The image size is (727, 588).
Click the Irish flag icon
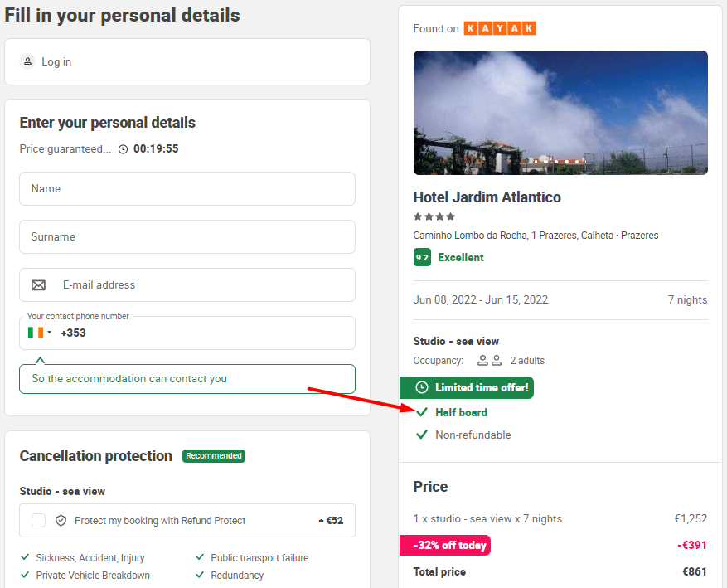point(36,333)
